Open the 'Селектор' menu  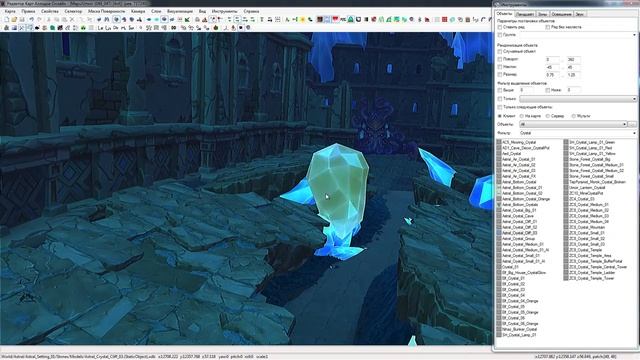(x=73, y=11)
